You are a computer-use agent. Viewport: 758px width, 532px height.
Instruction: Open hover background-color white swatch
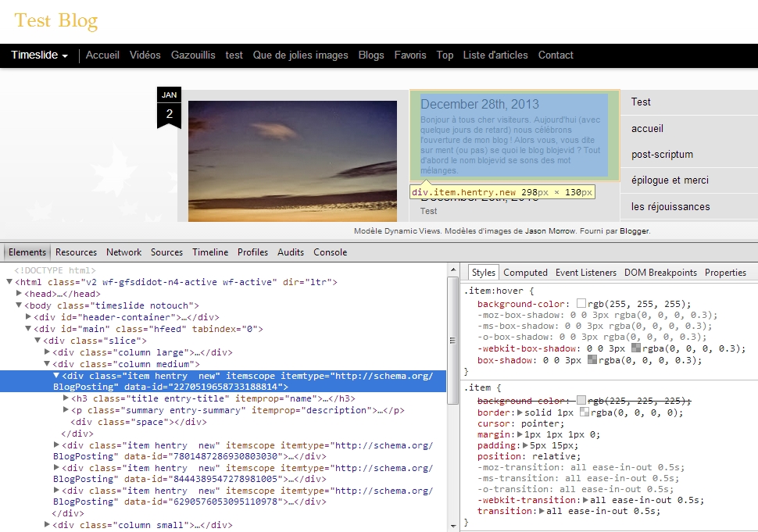click(581, 303)
